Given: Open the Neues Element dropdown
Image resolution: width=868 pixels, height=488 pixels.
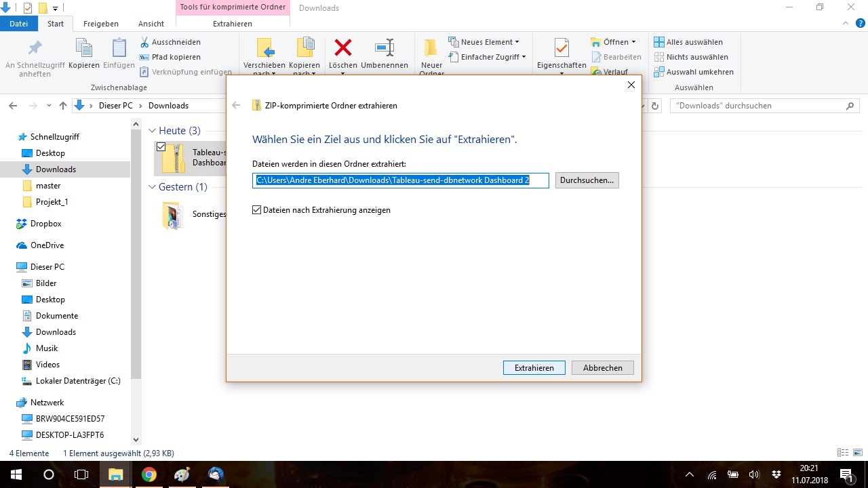Looking at the screenshot, I should tap(484, 42).
